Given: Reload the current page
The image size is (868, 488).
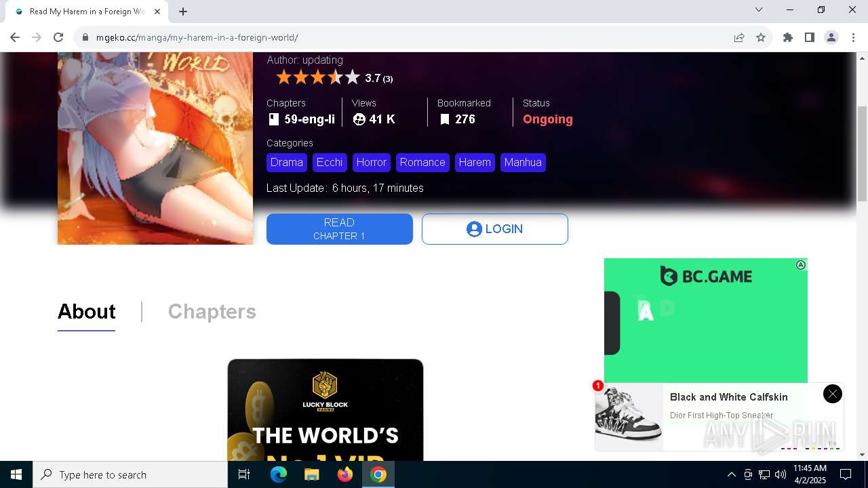Looking at the screenshot, I should pos(58,37).
